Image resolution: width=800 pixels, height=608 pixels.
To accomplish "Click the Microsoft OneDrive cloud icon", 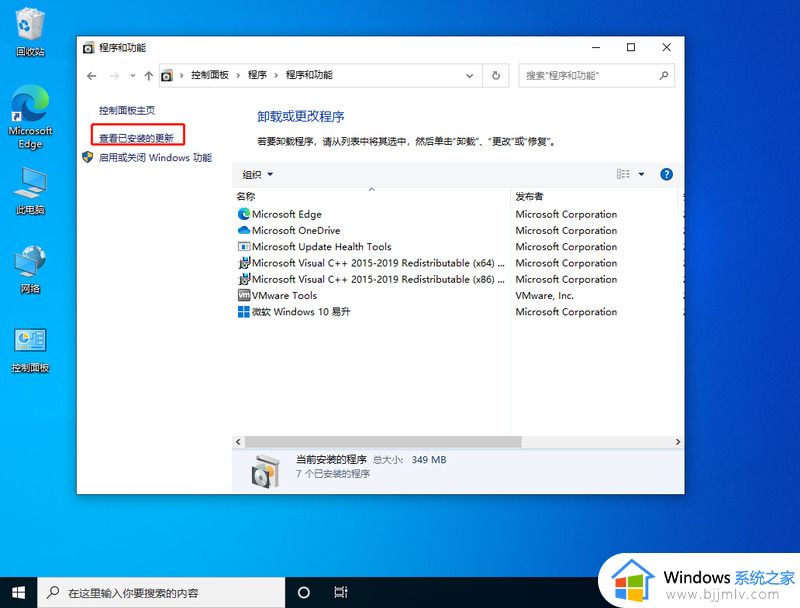I will click(x=244, y=231).
